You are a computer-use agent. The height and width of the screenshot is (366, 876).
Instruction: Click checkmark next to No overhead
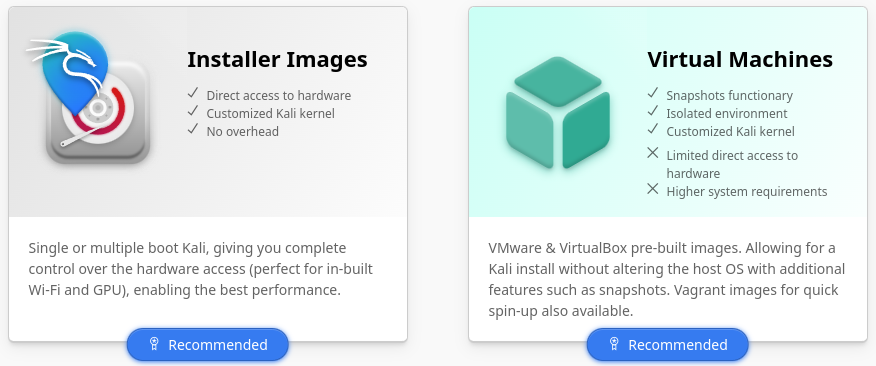pos(193,129)
